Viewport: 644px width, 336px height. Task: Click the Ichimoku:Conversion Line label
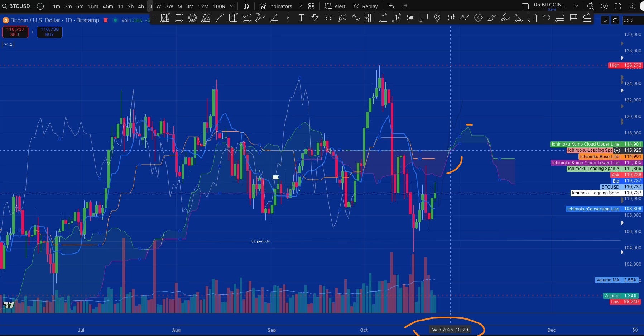pos(593,209)
